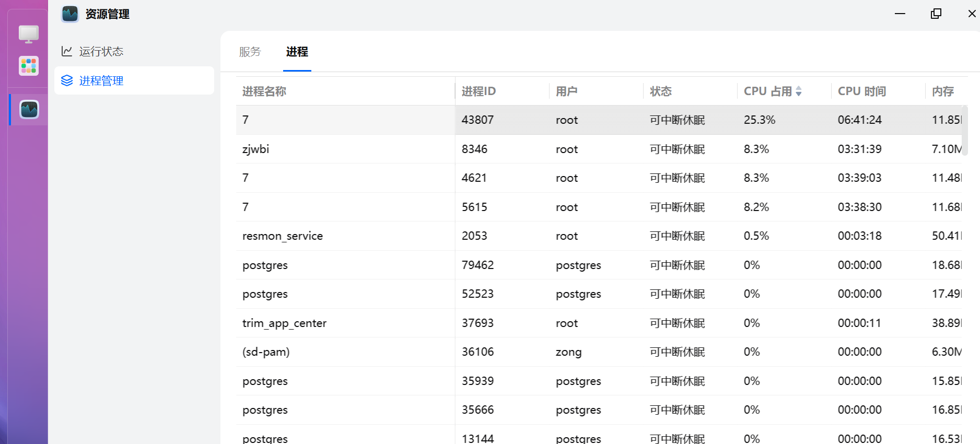The height and width of the screenshot is (444, 980).
Task: Sort by CPU 占用 arrow icon
Action: click(799, 91)
